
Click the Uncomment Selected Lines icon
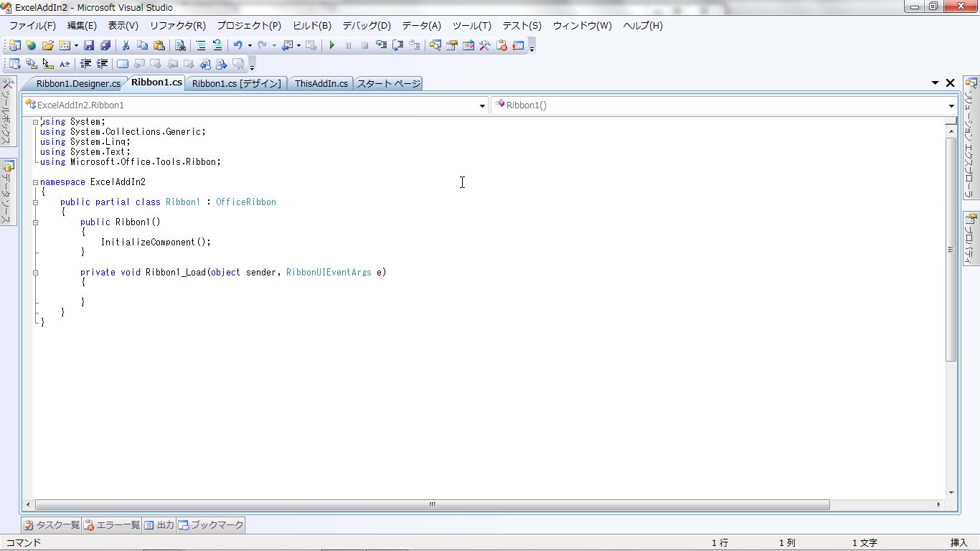[x=217, y=45]
